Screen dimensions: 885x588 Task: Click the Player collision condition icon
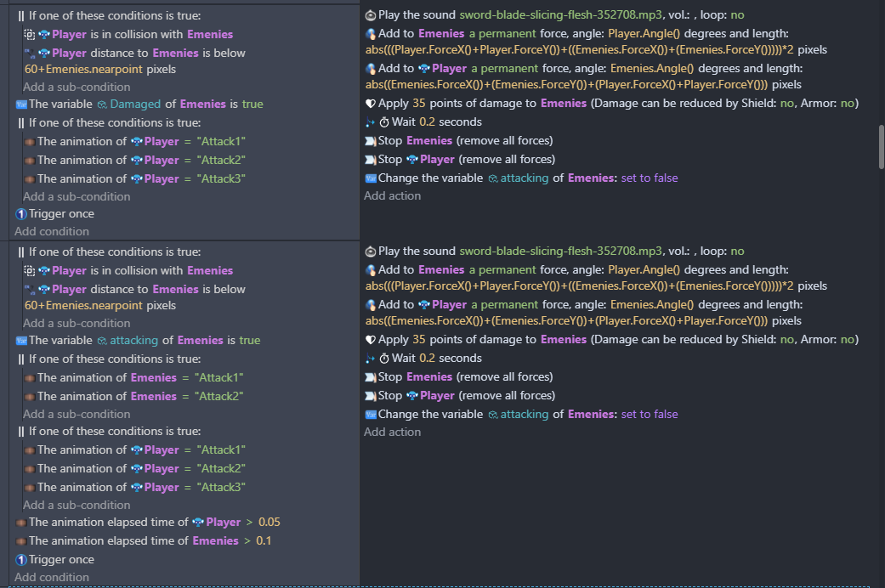31,33
